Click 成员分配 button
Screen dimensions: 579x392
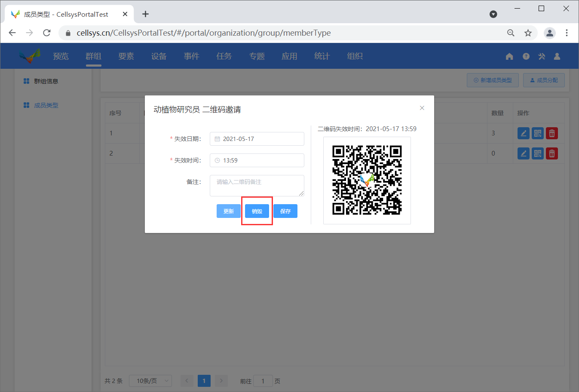coord(544,80)
